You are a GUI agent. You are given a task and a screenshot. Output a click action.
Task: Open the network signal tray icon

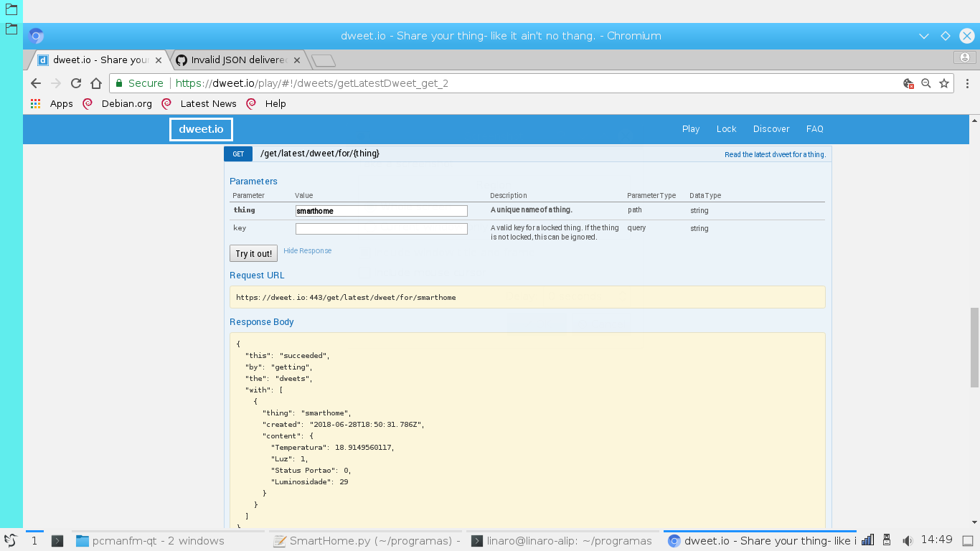[867, 540]
